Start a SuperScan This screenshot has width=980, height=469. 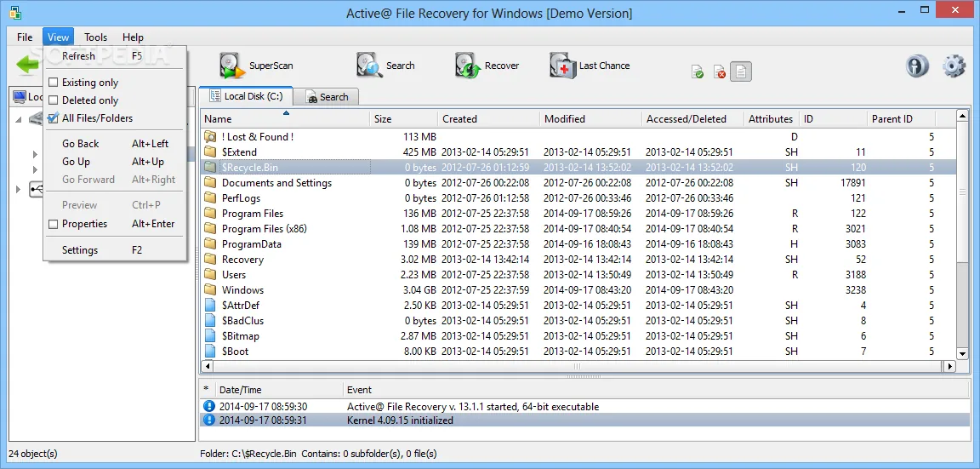point(256,66)
